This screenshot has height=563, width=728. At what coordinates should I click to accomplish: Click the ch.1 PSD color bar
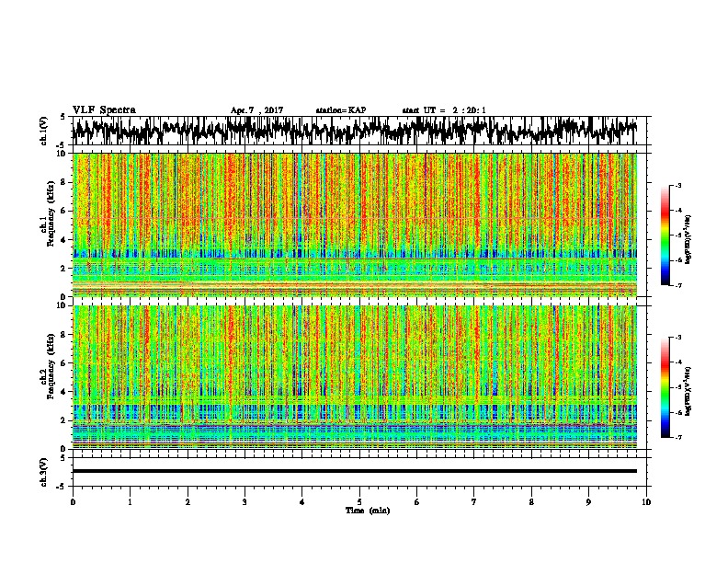665,236
